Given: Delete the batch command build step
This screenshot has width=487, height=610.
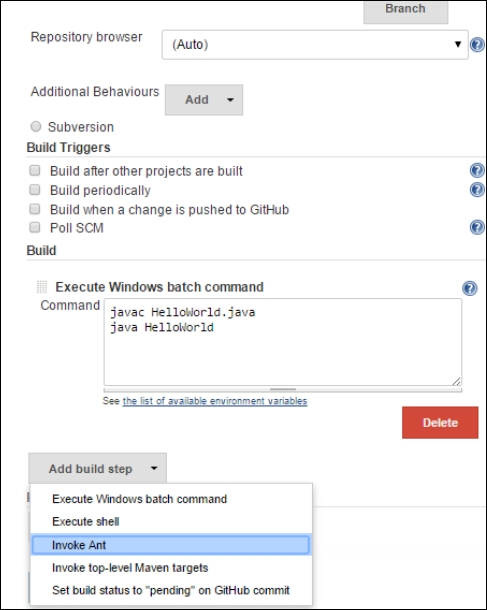Looking at the screenshot, I should (x=440, y=422).
